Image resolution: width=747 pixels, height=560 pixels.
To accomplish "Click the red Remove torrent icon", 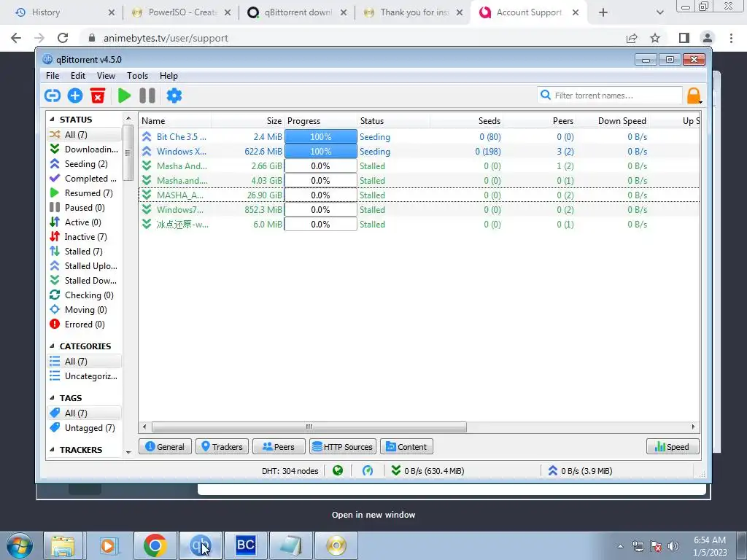I will coord(98,96).
